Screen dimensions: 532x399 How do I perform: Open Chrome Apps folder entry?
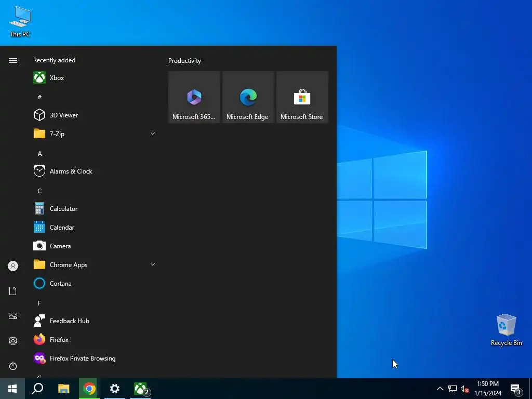pyautogui.click(x=95, y=264)
